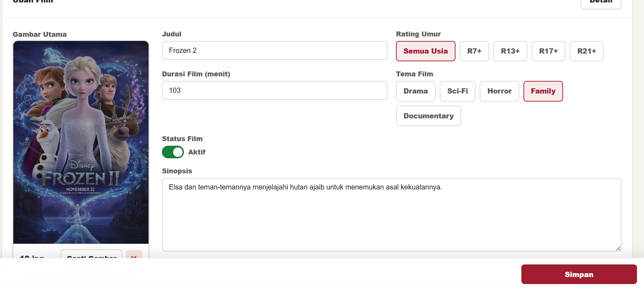Select R21+ age rating
The image size is (644, 290).
point(586,51)
